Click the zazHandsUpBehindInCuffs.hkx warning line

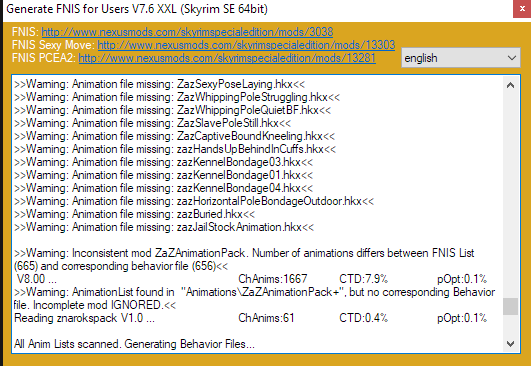pyautogui.click(x=175, y=149)
